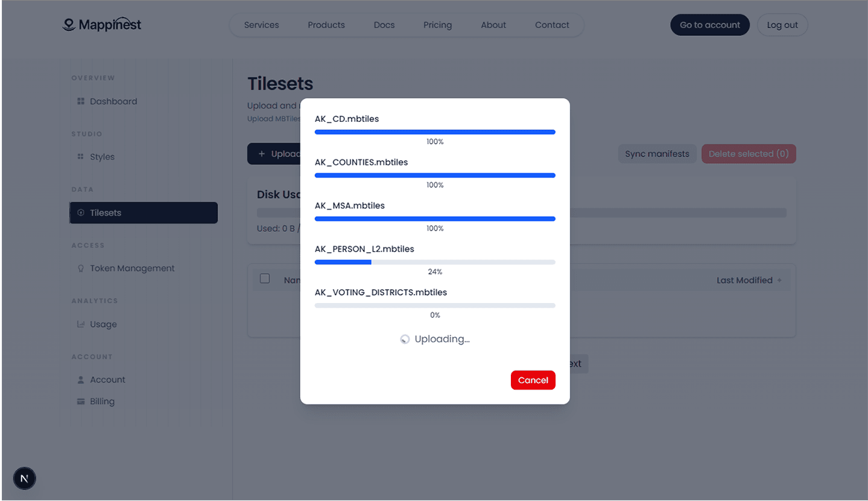Click the Account person icon
The image size is (868, 501).
tap(81, 380)
